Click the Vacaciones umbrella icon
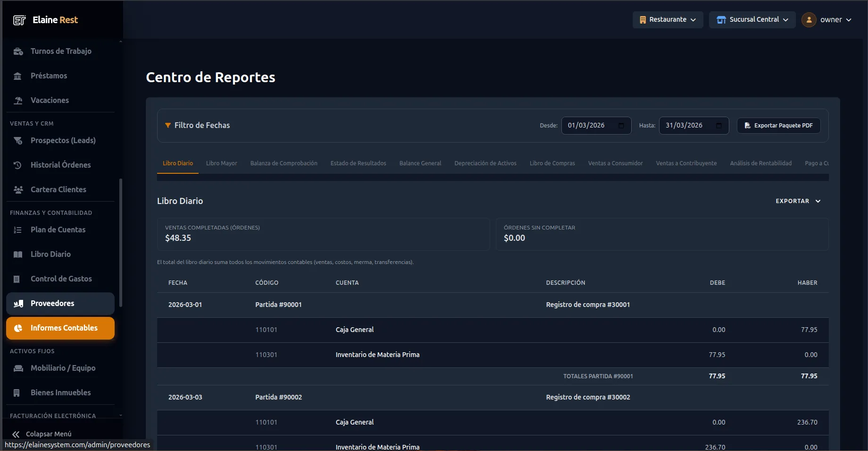Image resolution: width=868 pixels, height=451 pixels. tap(18, 101)
